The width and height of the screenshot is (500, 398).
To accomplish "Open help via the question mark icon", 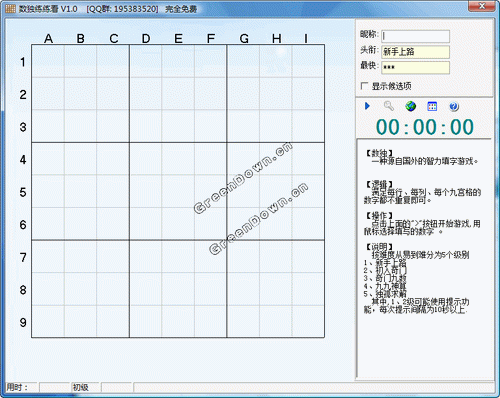I will [x=454, y=106].
